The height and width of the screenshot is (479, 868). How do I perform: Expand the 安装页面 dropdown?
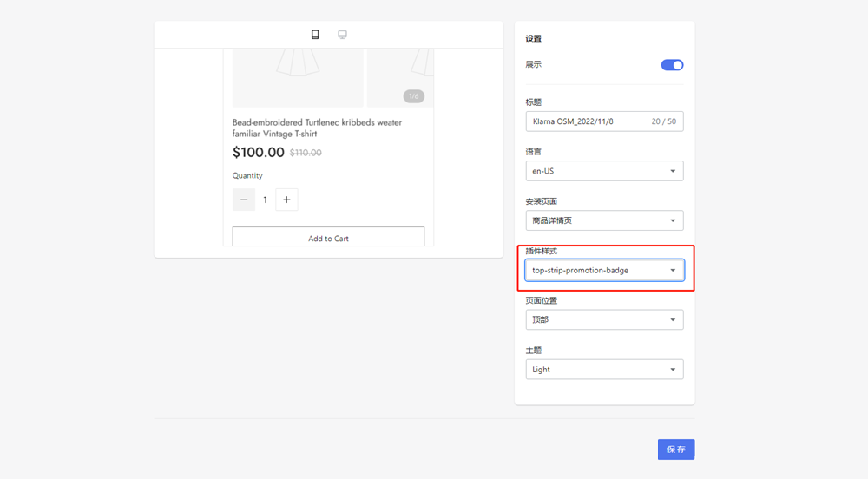tap(604, 220)
